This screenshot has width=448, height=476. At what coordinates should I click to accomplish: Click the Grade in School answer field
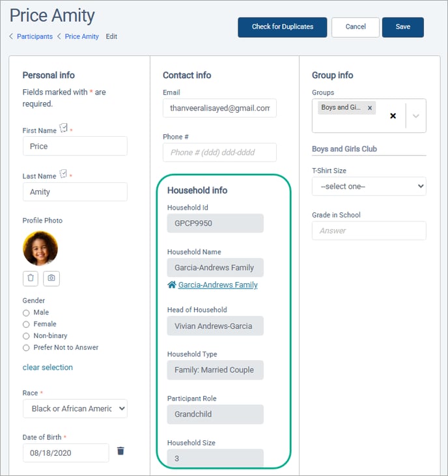[369, 231]
